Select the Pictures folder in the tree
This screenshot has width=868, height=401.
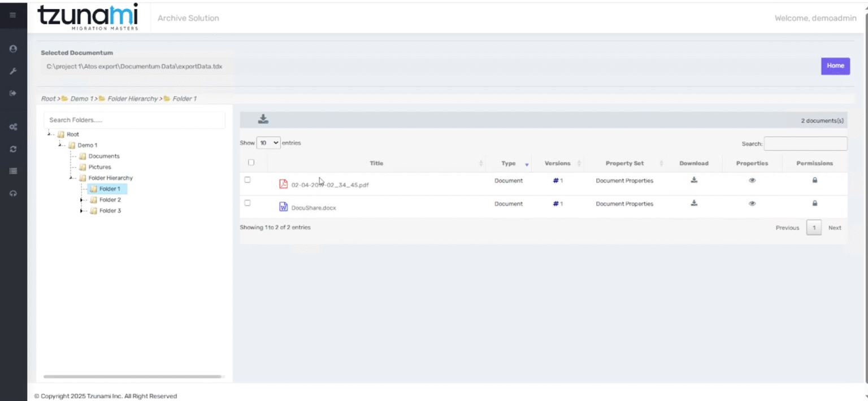point(99,167)
